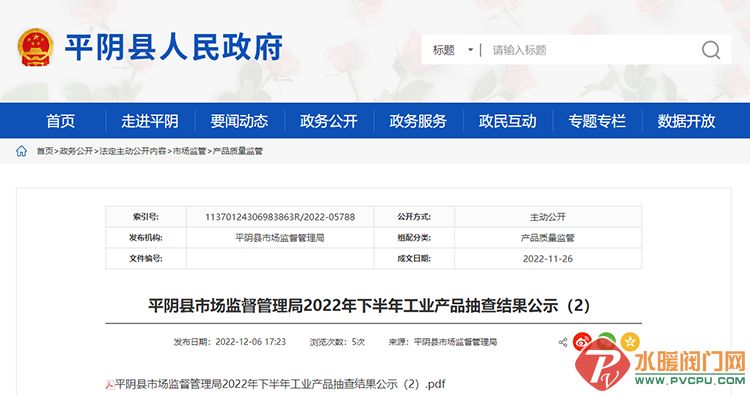Open the 走进平阴 navigation tab
This screenshot has height=395, width=750.
coord(150,121)
